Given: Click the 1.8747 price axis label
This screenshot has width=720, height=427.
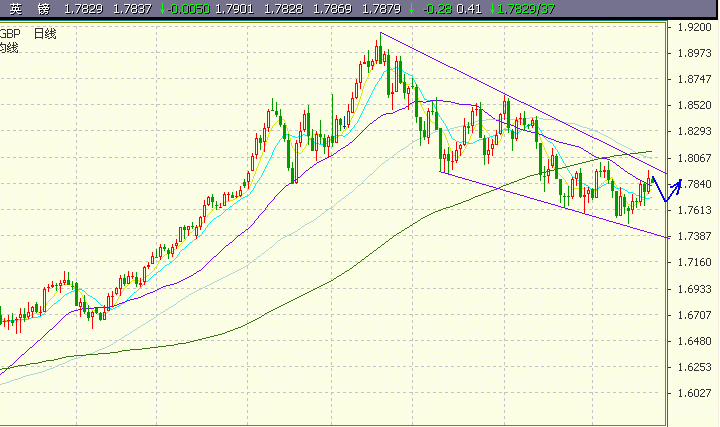Looking at the screenshot, I should point(694,79).
